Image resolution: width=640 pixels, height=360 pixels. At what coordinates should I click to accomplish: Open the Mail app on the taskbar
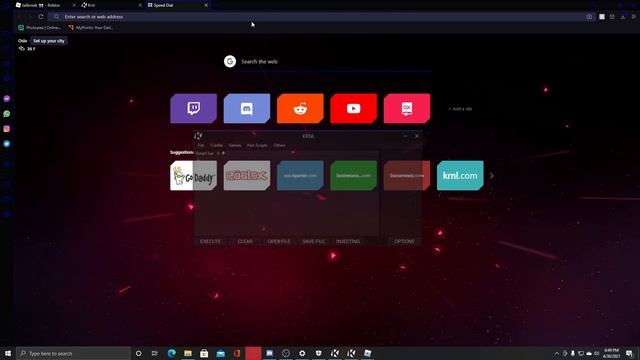pyautogui.click(x=220, y=353)
